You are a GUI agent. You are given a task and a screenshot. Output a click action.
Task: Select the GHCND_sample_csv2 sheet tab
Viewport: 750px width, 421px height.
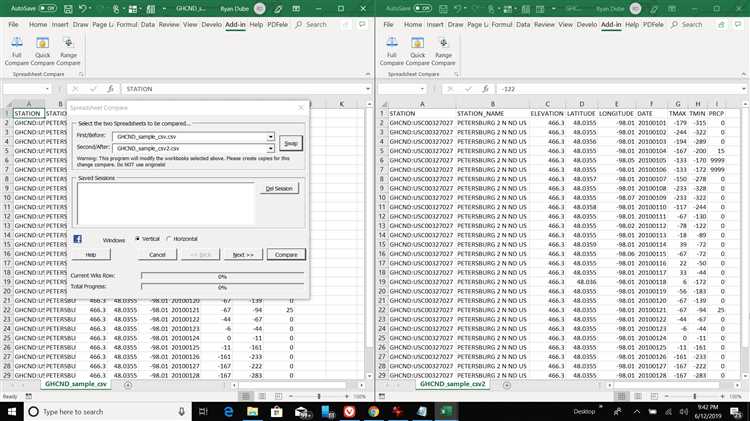pos(452,384)
